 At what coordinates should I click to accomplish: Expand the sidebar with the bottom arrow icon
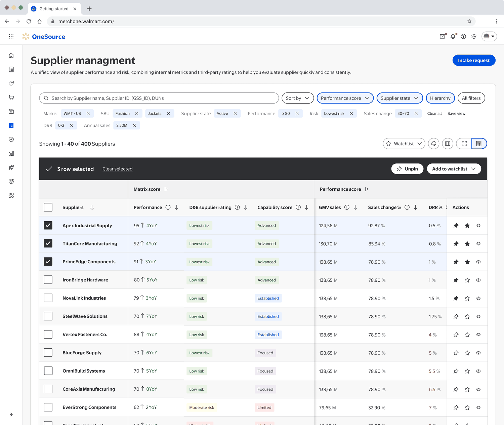[11, 414]
